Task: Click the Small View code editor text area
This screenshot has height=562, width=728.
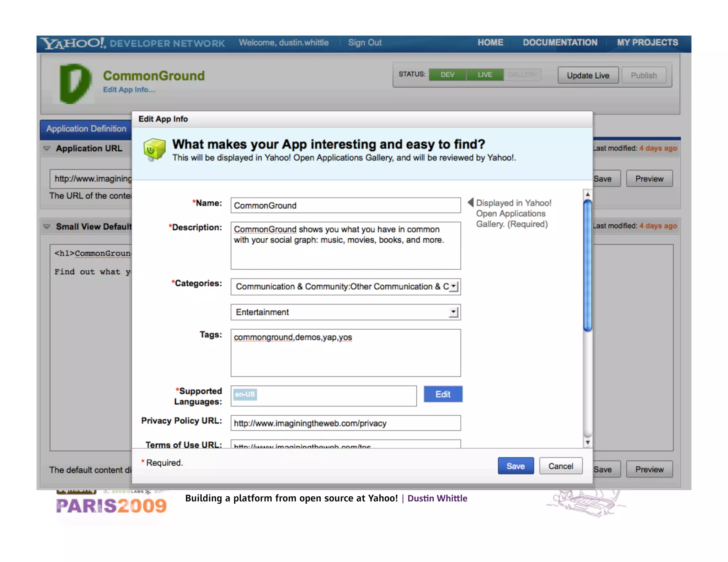Action: coord(91,347)
